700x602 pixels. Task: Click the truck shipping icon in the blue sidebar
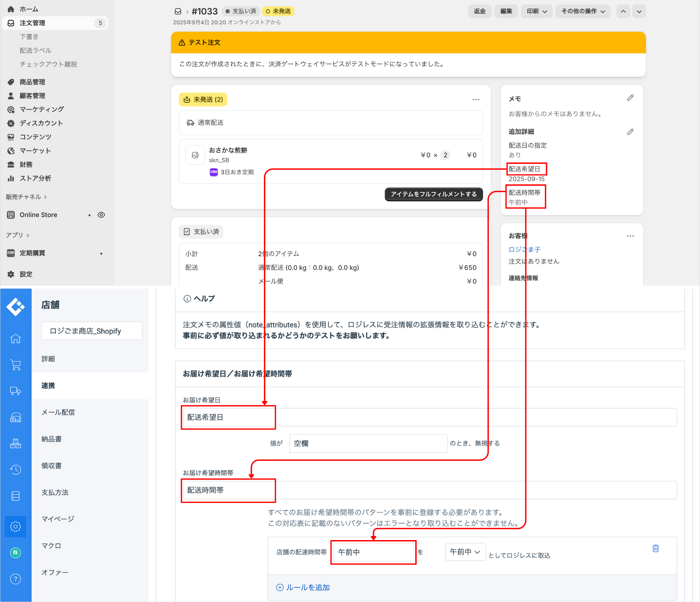pyautogui.click(x=16, y=391)
